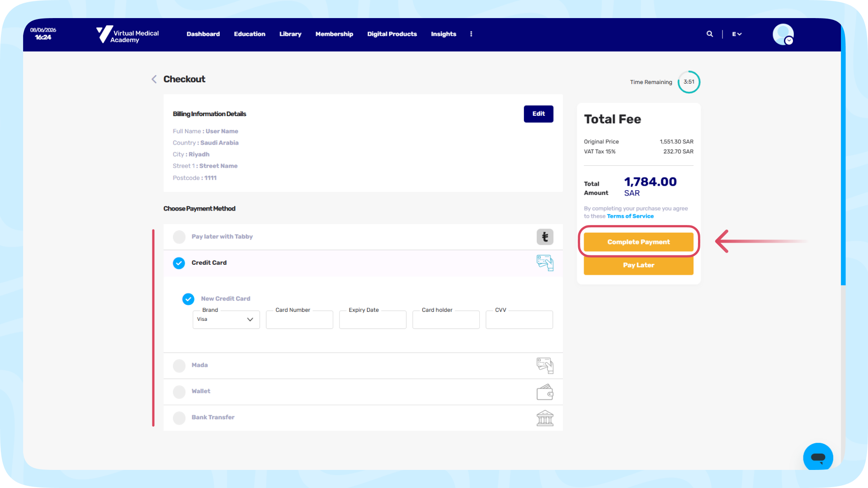
Task: Click the 16:24 clock display
Action: pos(43,38)
